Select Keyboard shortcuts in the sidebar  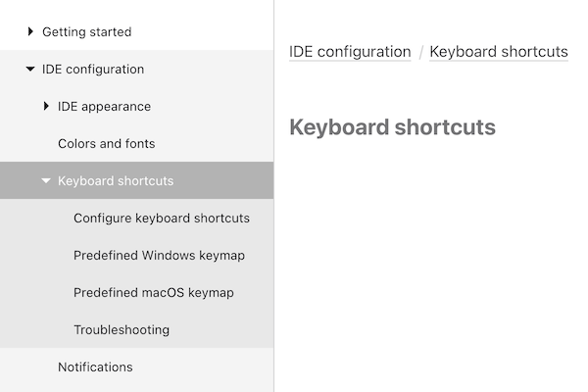[116, 181]
